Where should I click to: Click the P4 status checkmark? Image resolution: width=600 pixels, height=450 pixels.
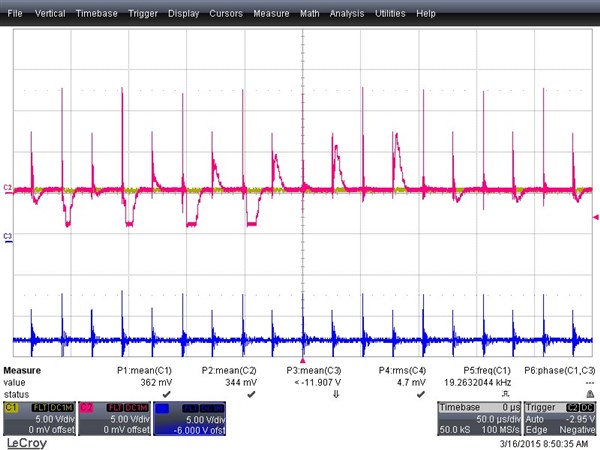point(421,394)
